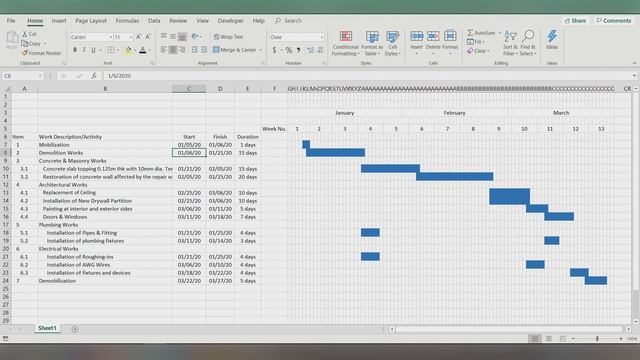Open the Clear eraser dropdown
The image size is (640, 360).
(478, 51)
